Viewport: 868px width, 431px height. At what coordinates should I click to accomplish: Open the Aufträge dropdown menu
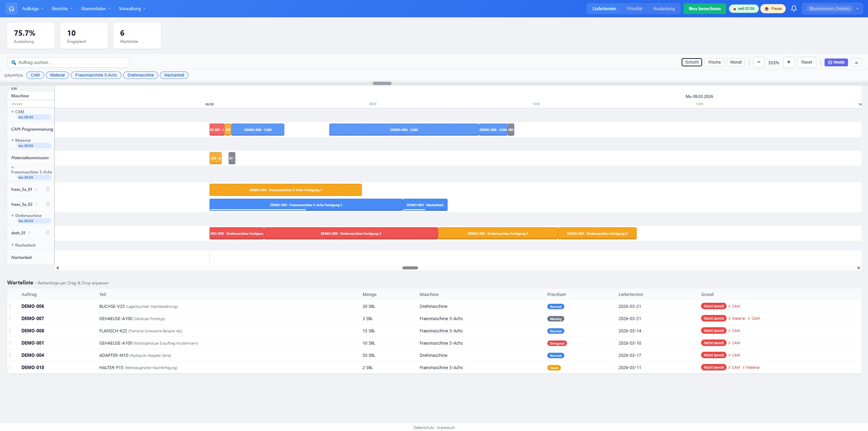[33, 9]
